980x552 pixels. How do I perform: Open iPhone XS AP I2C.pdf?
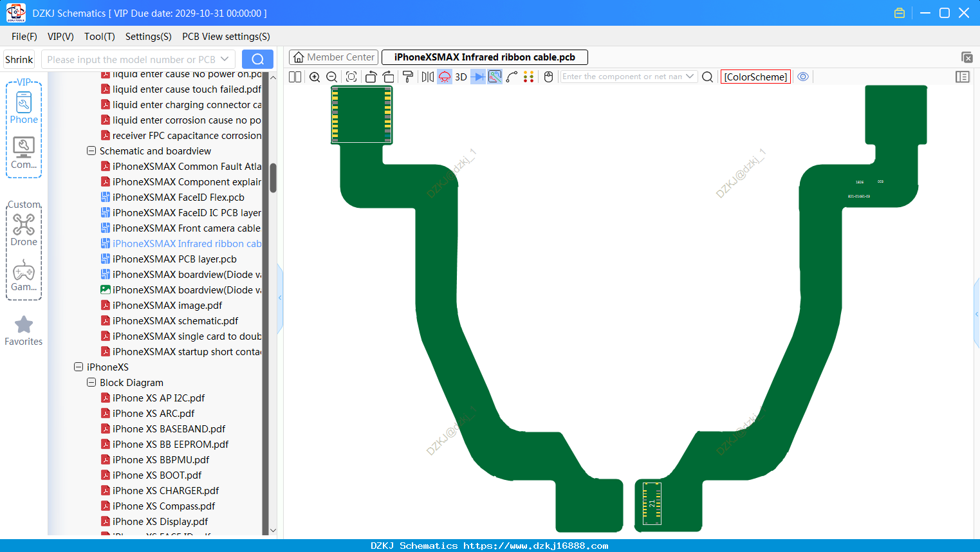(x=153, y=398)
